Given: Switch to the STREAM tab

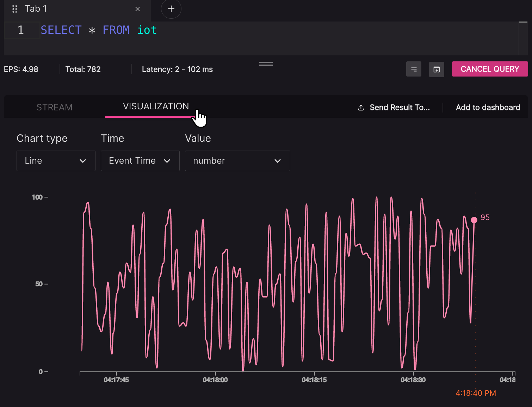Looking at the screenshot, I should [x=54, y=107].
